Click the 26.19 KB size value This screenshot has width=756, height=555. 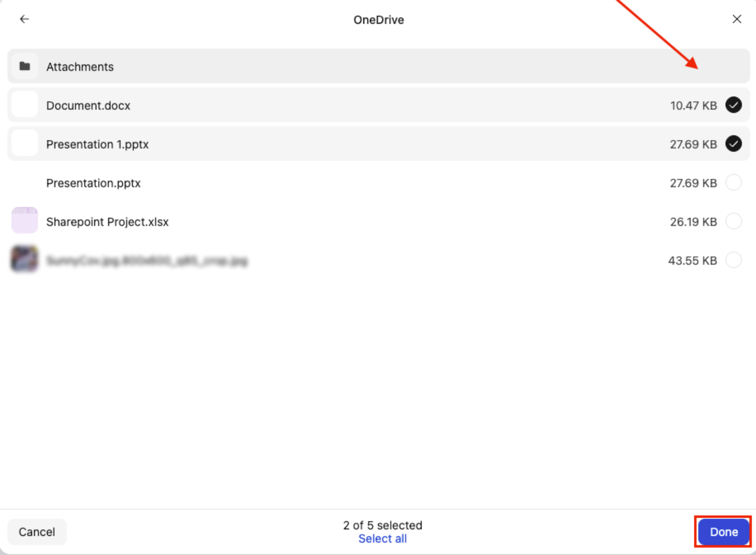coord(693,222)
